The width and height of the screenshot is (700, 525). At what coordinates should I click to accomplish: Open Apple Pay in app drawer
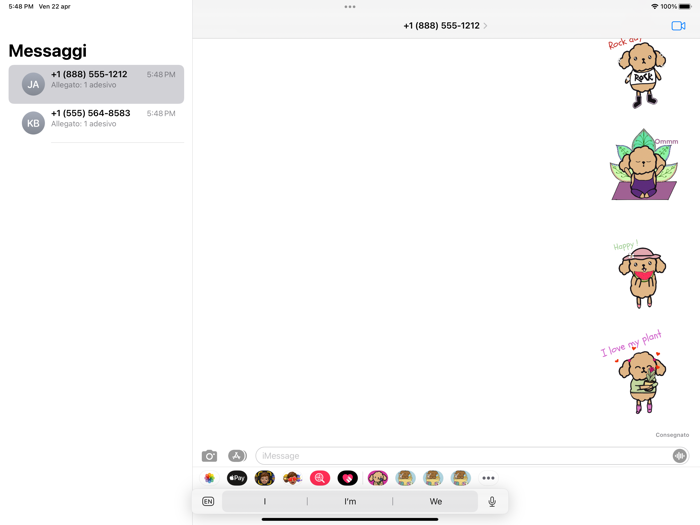237,478
